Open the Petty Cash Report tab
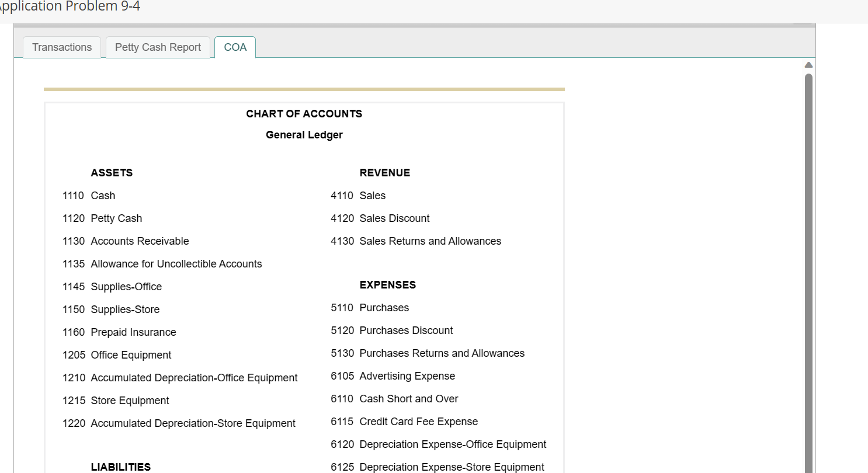 click(158, 47)
